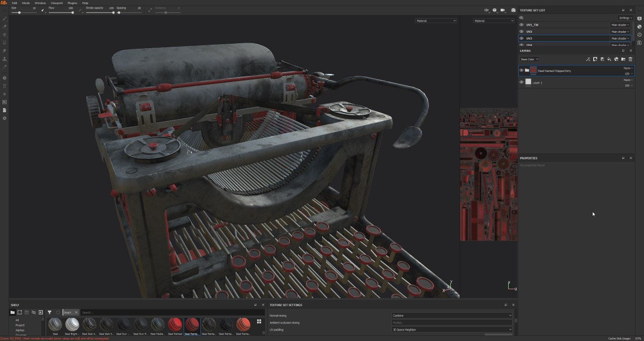Toggle solo all texture sets eye icon
644x341 pixels.
[x=522, y=18]
